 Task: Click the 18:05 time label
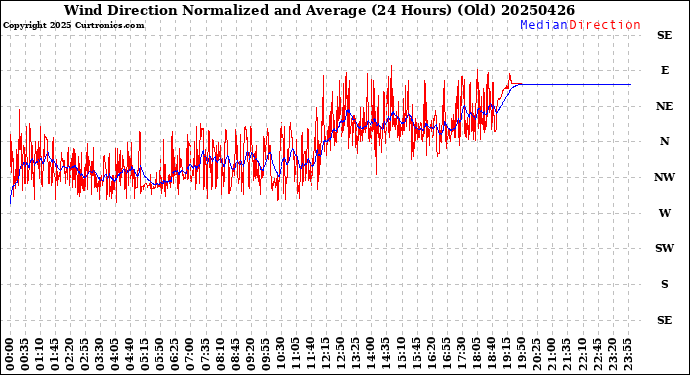click(x=476, y=354)
